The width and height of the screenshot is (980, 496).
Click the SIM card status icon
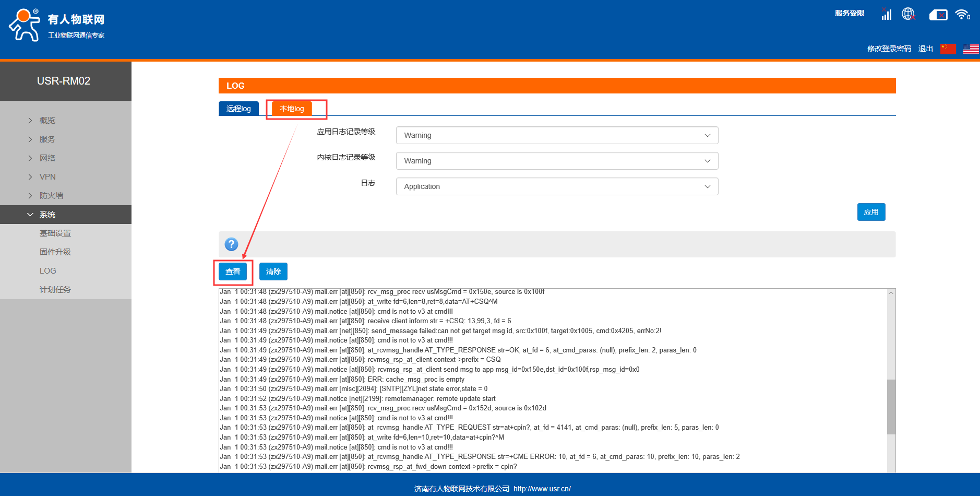(938, 15)
